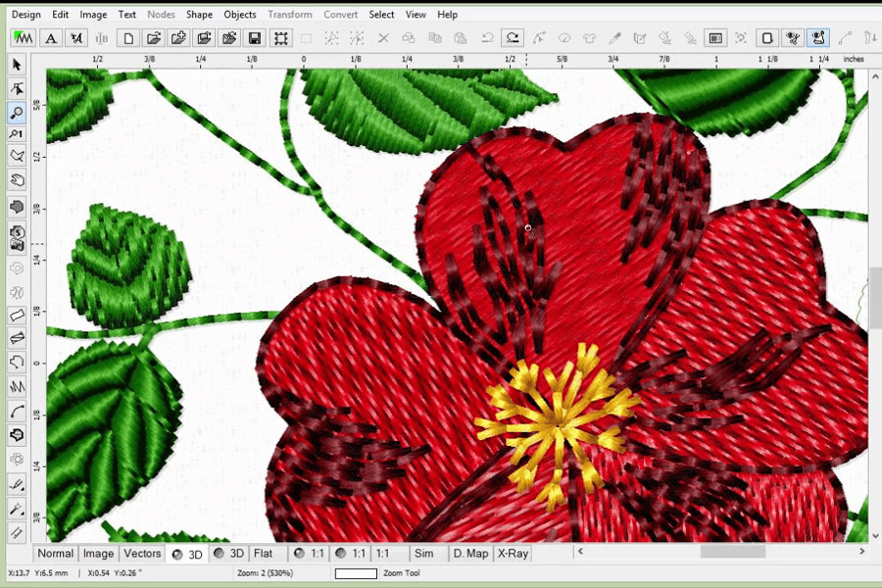Click the folder icon with plus sign

coord(179,38)
